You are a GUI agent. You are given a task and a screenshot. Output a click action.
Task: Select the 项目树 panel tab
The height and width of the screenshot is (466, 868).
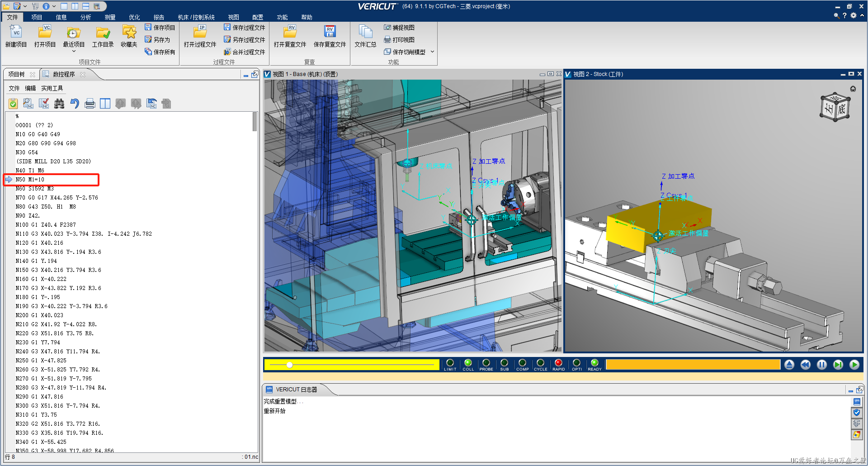click(16, 74)
